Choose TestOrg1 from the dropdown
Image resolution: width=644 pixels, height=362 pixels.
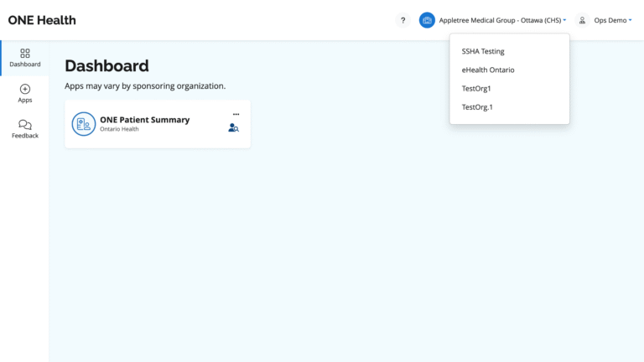[x=476, y=88]
